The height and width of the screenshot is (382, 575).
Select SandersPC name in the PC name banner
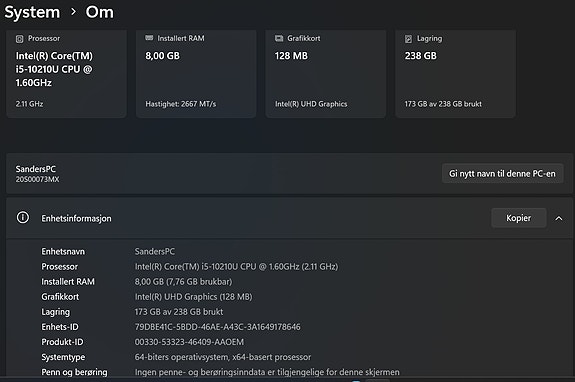[36, 169]
